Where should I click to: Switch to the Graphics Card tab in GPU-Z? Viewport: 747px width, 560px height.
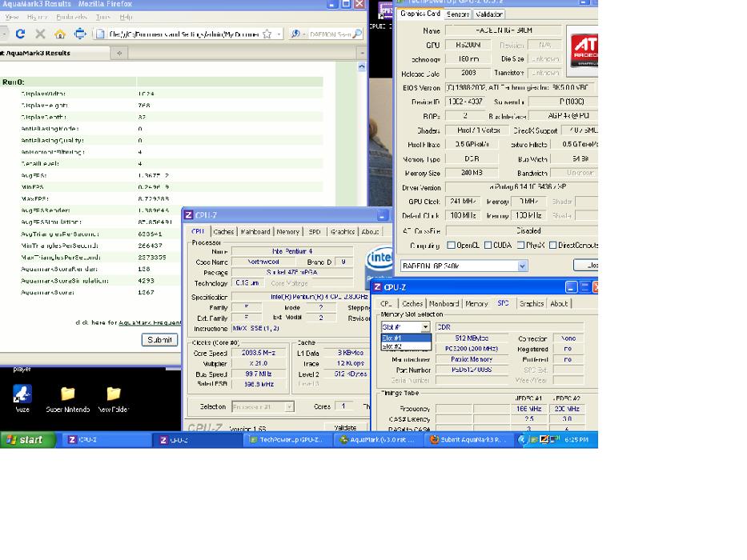point(420,14)
